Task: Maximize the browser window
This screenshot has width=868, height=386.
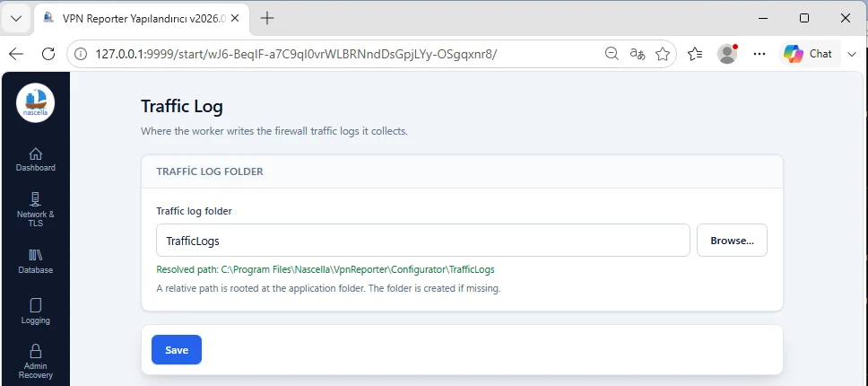Action: coord(804,18)
